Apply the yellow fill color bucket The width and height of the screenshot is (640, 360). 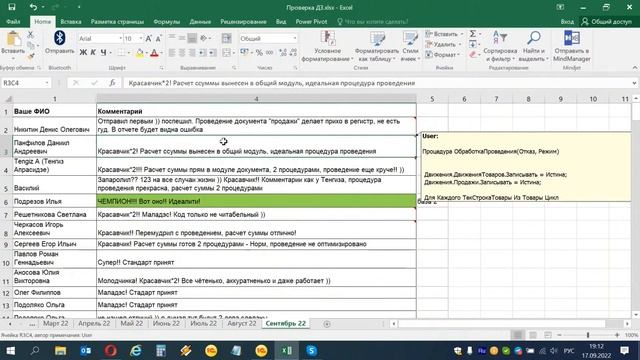(x=139, y=53)
